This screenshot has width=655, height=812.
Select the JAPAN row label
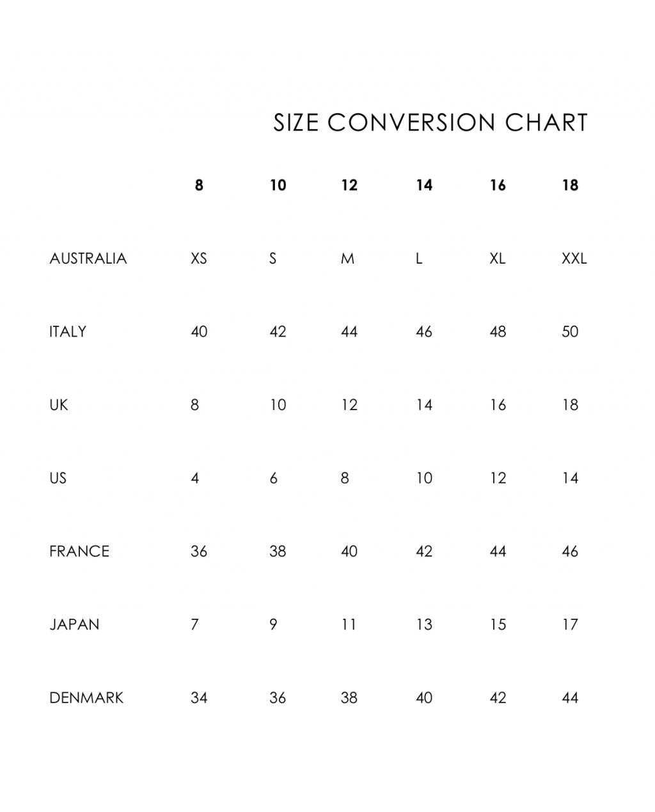[74, 625]
